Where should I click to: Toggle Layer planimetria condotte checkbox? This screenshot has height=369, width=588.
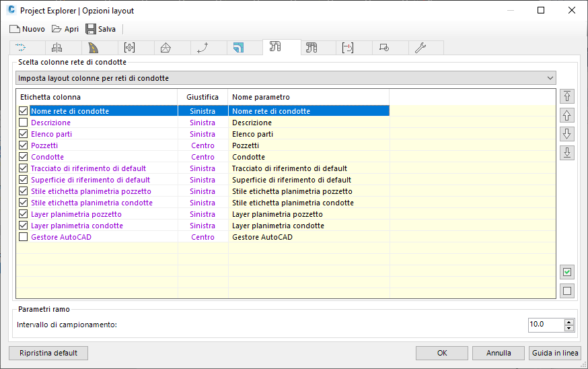tap(24, 225)
